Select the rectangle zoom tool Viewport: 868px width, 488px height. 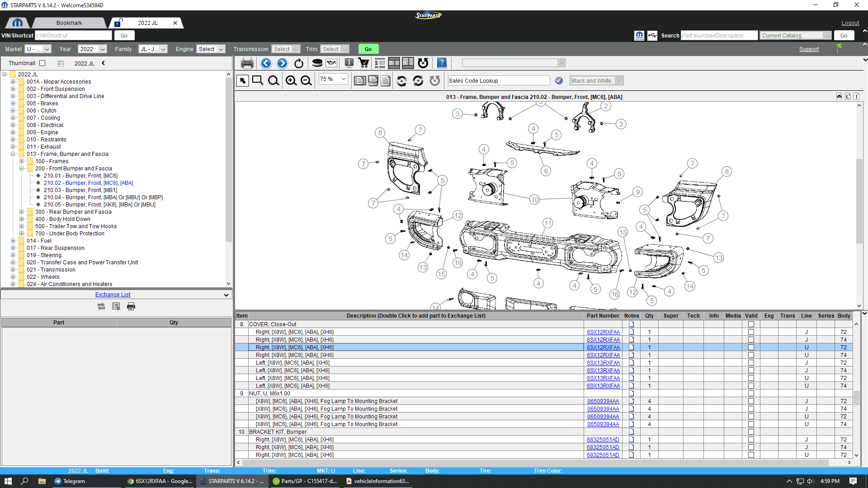click(x=258, y=81)
